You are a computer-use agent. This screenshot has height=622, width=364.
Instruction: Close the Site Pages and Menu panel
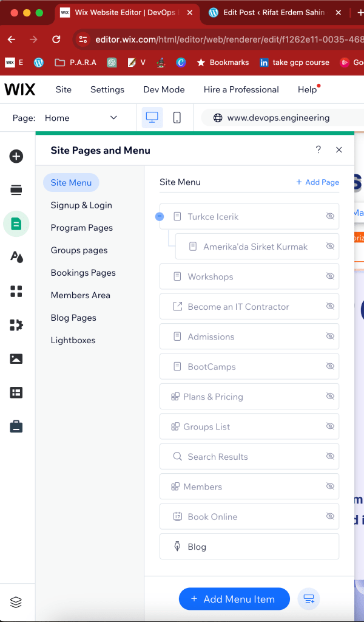pyautogui.click(x=339, y=149)
